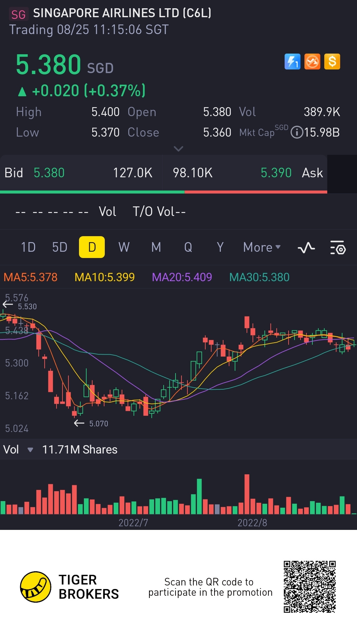Tap bid volume 127.0K
The width and height of the screenshot is (357, 644).
pos(133,173)
